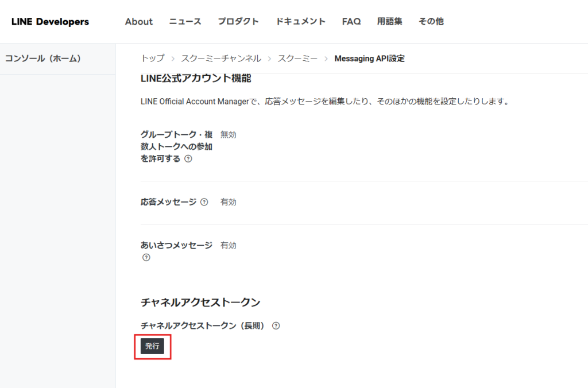The width and height of the screenshot is (588, 388).
Task: Open the ニュース navigation item
Action: click(x=185, y=21)
